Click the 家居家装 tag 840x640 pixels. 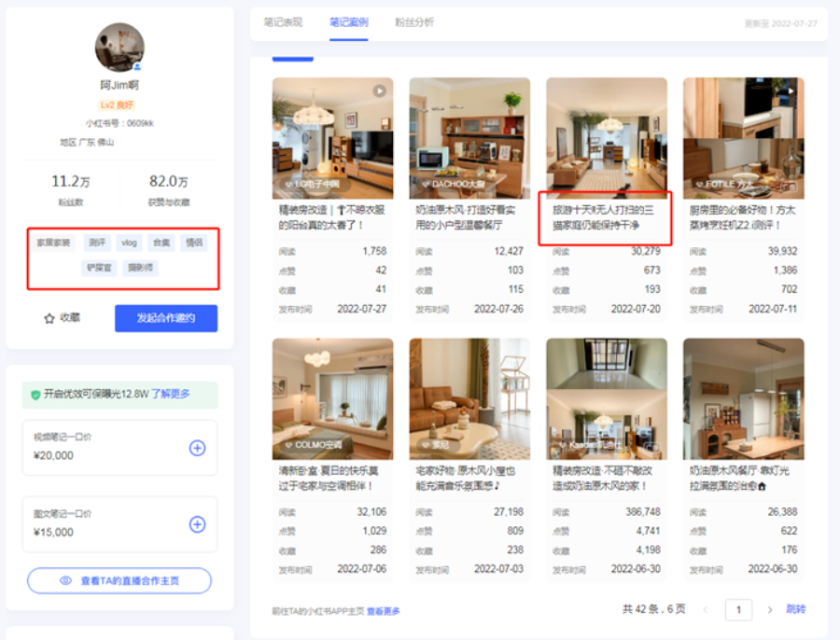click(x=53, y=243)
